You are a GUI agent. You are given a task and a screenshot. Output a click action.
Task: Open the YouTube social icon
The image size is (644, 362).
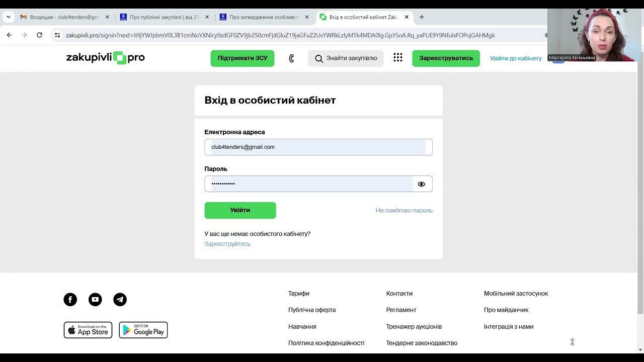(95, 300)
